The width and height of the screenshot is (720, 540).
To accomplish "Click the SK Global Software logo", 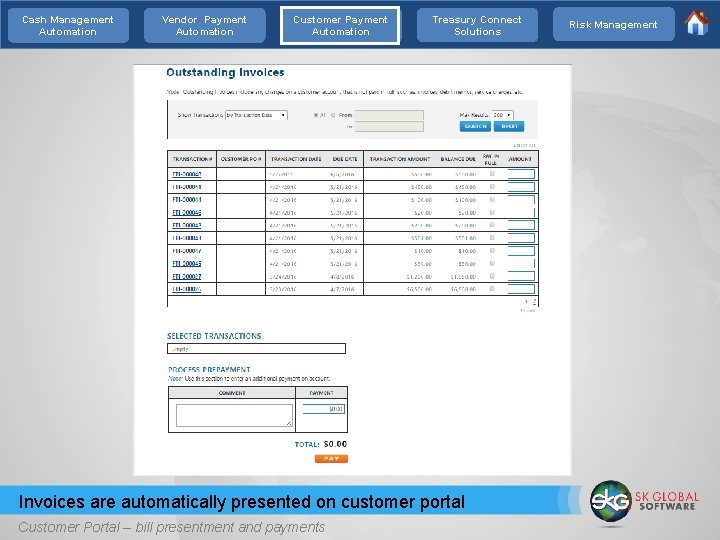I will click(x=644, y=501).
